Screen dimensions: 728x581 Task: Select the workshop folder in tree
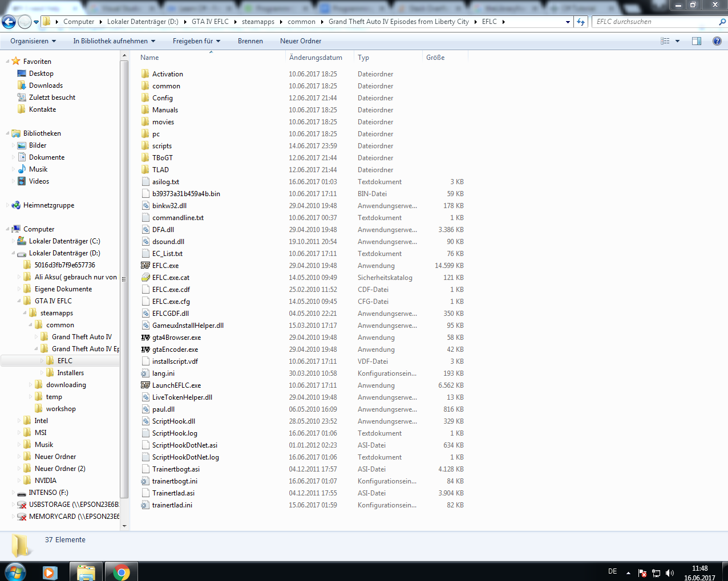(60, 409)
